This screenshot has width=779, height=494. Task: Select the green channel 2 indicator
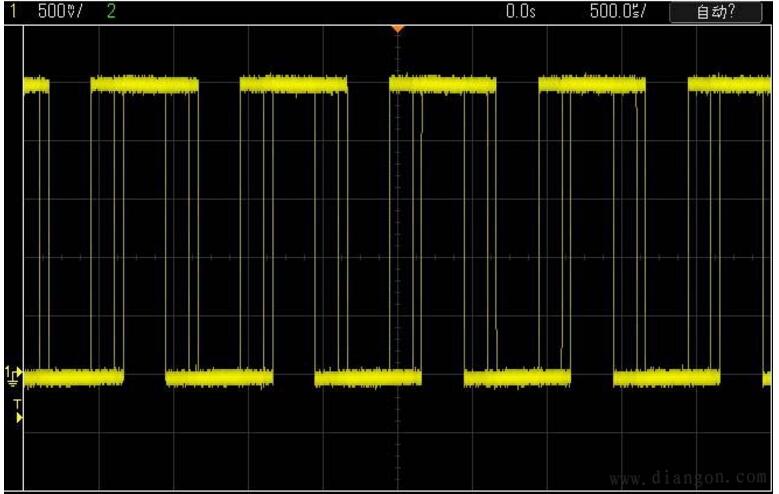110,11
